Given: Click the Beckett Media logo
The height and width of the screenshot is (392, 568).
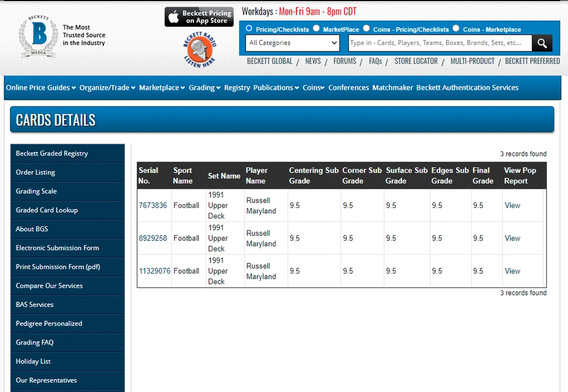Looking at the screenshot, I should point(38,36).
